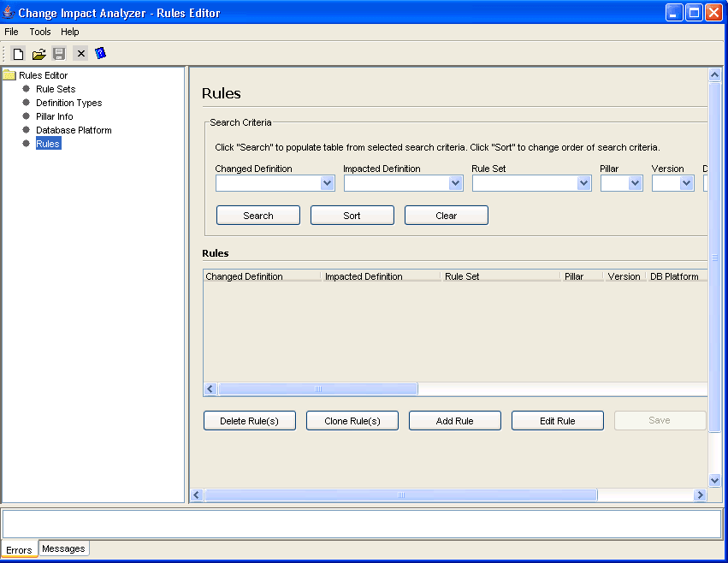Click the bullet icon beside Rule Sets
The width and height of the screenshot is (728, 563).
click(25, 89)
